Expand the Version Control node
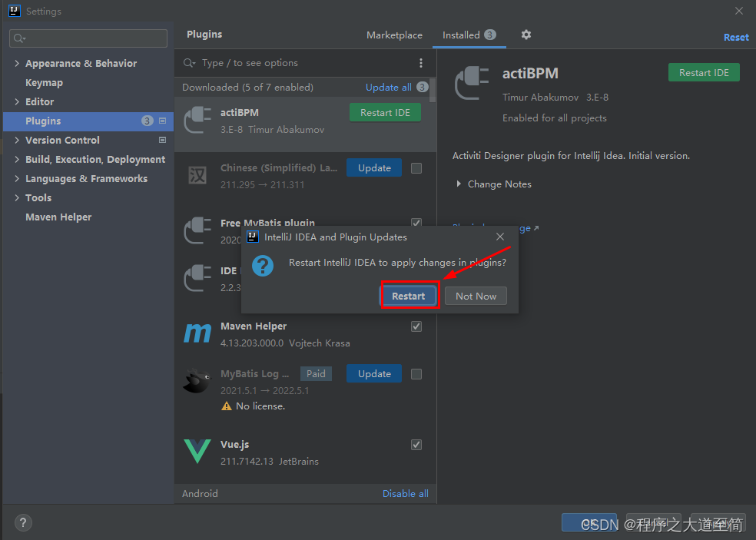The image size is (756, 540). [x=17, y=140]
